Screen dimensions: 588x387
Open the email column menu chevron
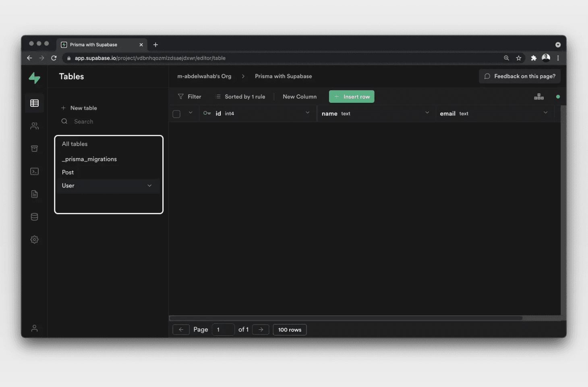(546, 113)
